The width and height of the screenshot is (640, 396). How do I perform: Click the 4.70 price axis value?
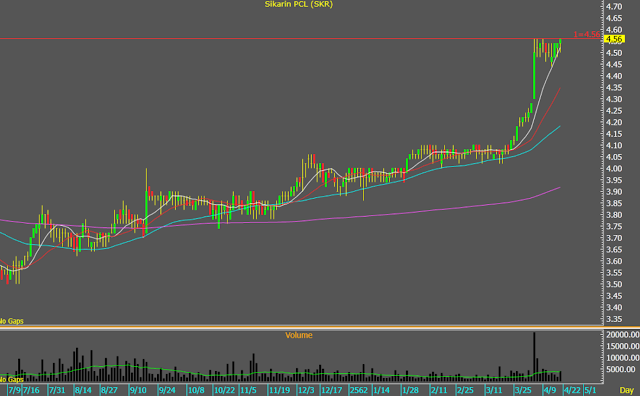(614, 7)
